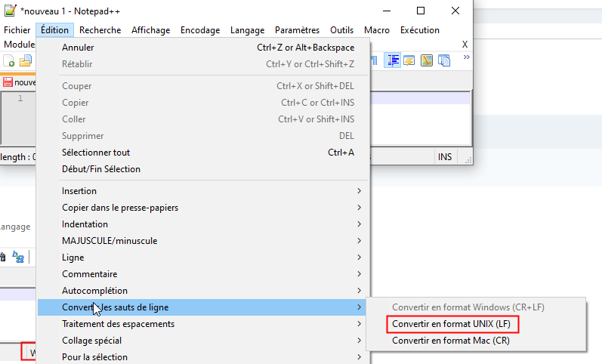The height and width of the screenshot is (364, 602).
Task: Maximize the Notepad++ window
Action: tap(421, 11)
